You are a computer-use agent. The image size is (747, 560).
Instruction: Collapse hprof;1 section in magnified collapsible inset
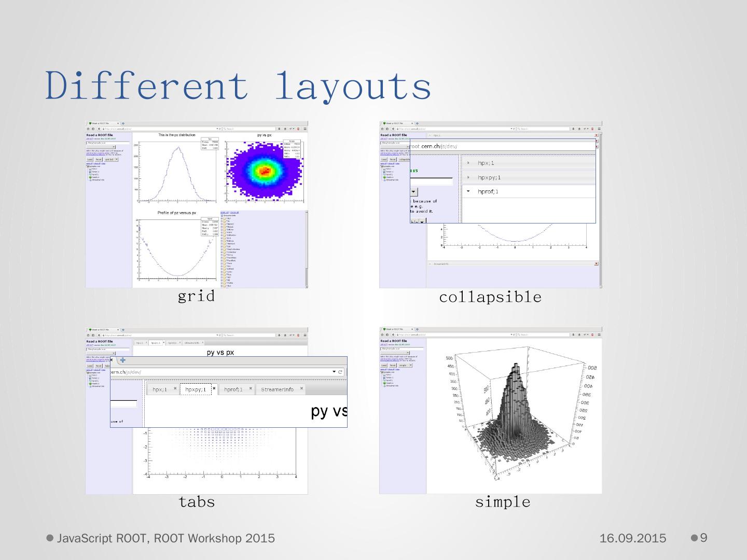528,191
